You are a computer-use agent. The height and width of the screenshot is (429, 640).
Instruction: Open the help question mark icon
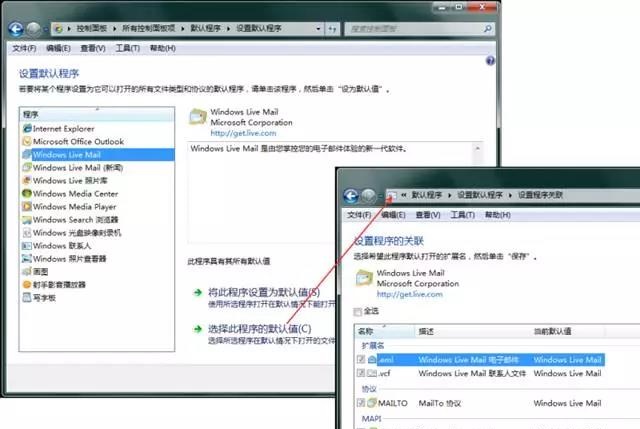(490, 61)
